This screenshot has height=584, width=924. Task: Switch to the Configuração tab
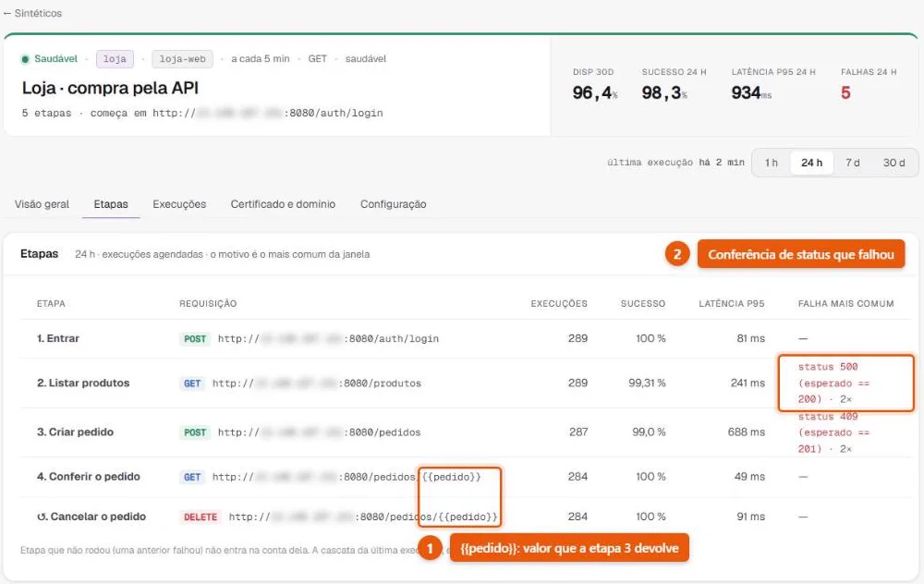pos(393,204)
